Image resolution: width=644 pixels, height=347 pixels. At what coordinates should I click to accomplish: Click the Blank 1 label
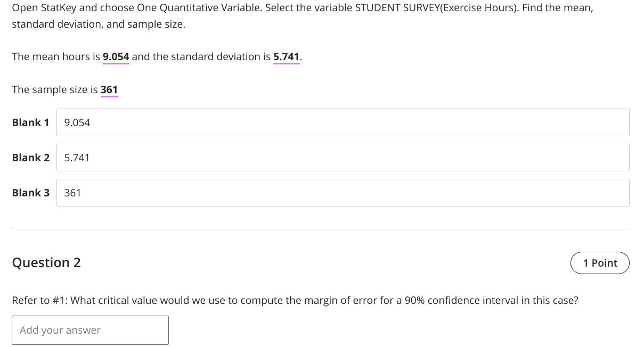[x=30, y=122]
